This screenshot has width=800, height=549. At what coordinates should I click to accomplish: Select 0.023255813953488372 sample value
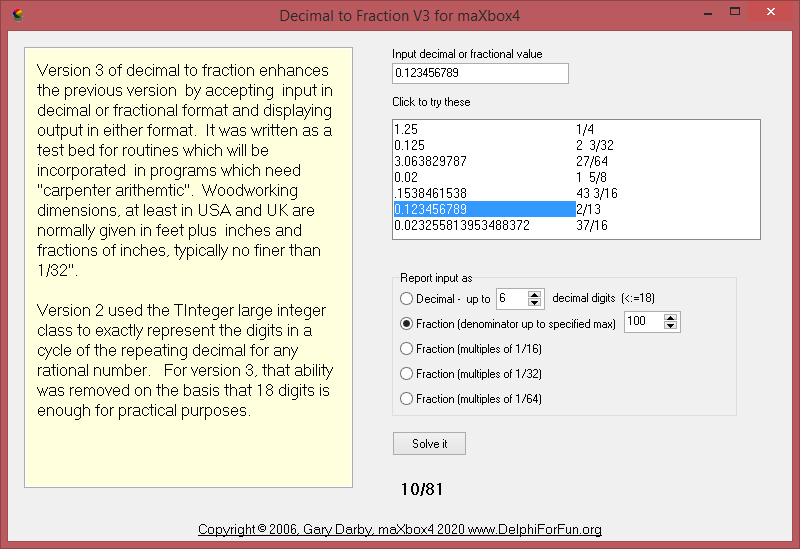coord(462,226)
